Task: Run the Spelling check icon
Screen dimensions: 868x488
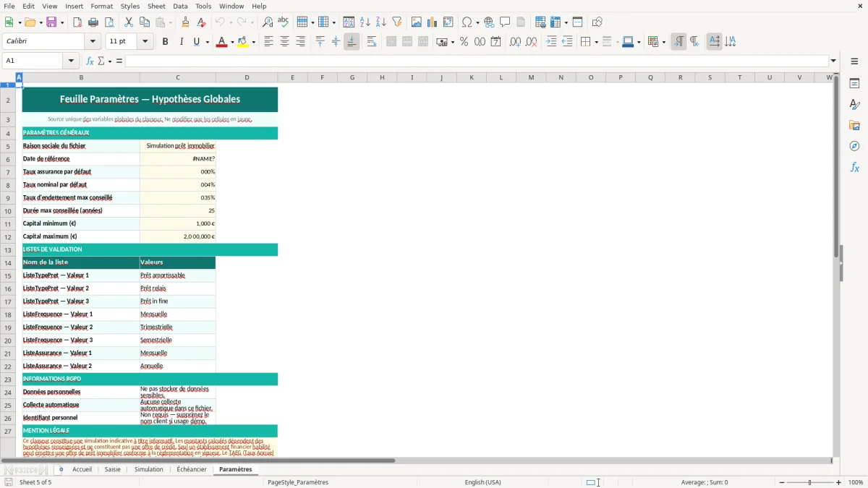Action: tap(284, 22)
